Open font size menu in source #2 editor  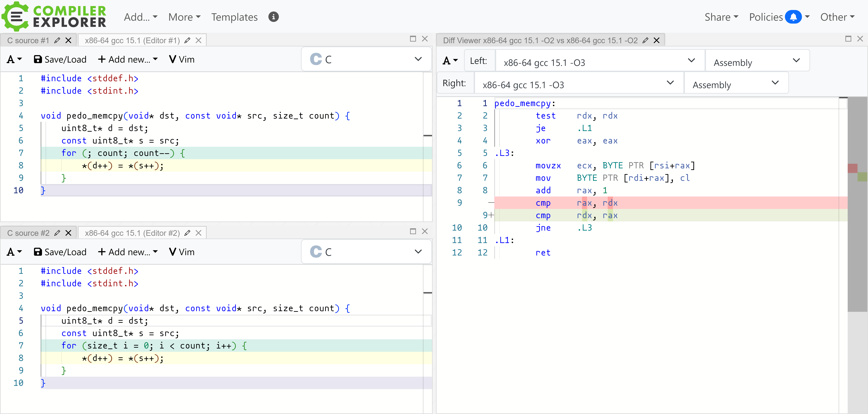tap(14, 252)
